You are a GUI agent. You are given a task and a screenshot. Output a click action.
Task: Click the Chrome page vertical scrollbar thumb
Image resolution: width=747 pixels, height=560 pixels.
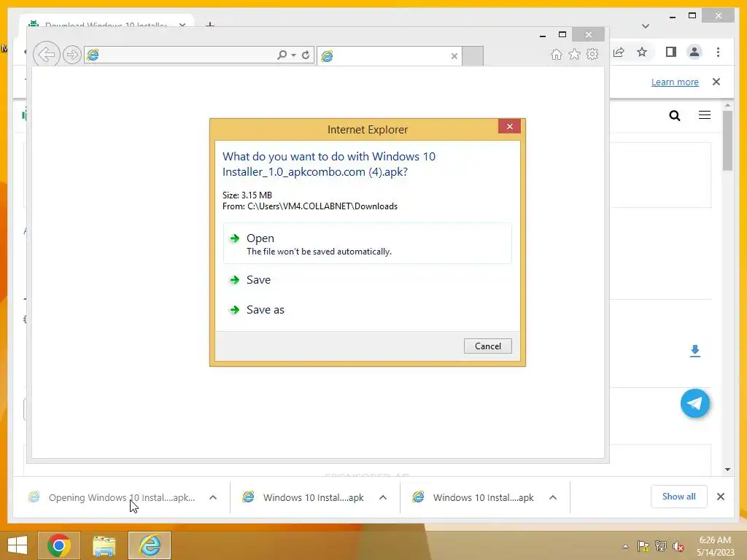click(727, 141)
